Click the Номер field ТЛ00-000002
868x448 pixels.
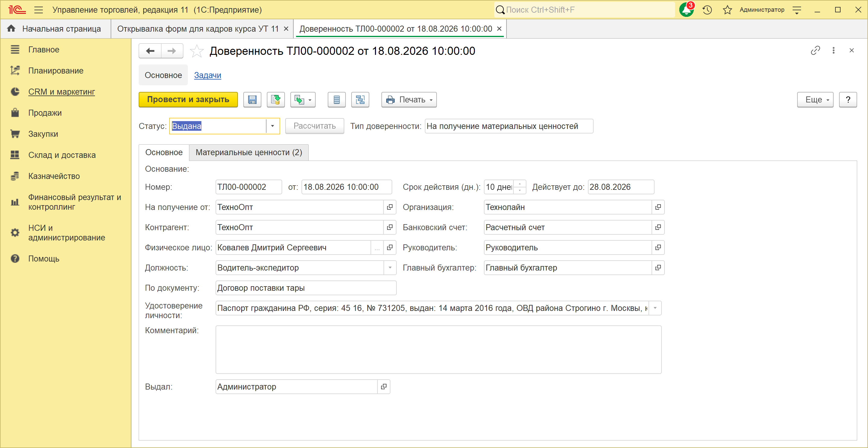tap(249, 187)
